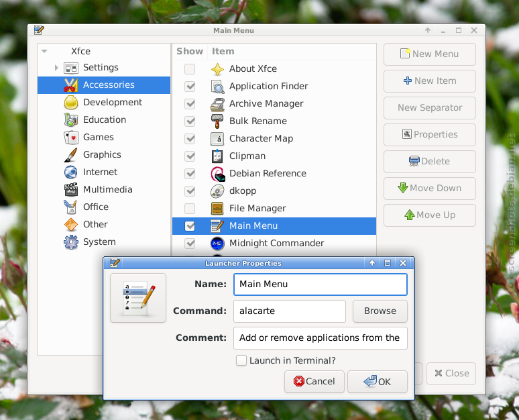The image size is (519, 420).
Task: Select the dkopp entry
Action: coord(274,191)
